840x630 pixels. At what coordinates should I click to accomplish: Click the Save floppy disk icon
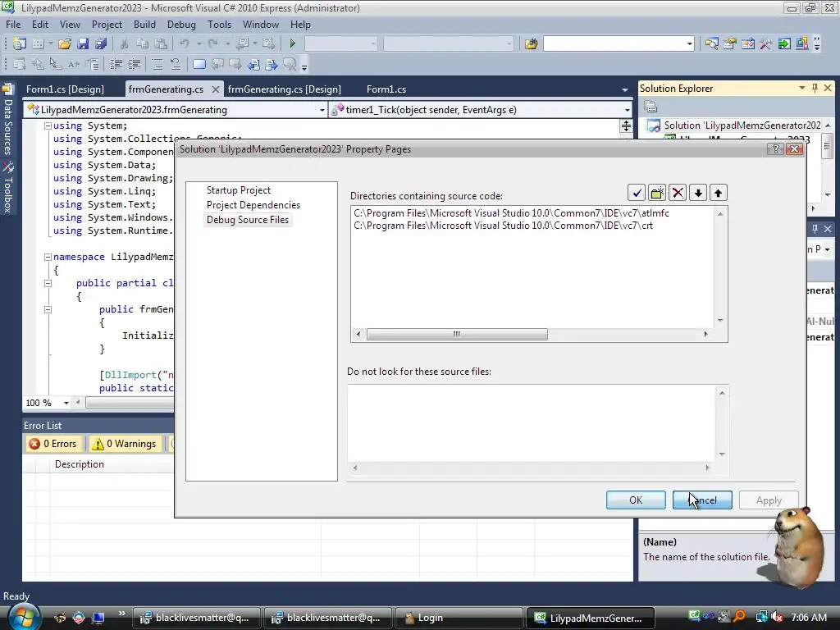pos(83,43)
